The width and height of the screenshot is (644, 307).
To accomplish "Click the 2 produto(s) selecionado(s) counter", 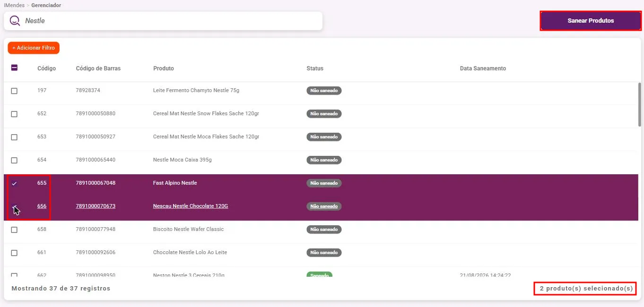I will [x=586, y=289].
